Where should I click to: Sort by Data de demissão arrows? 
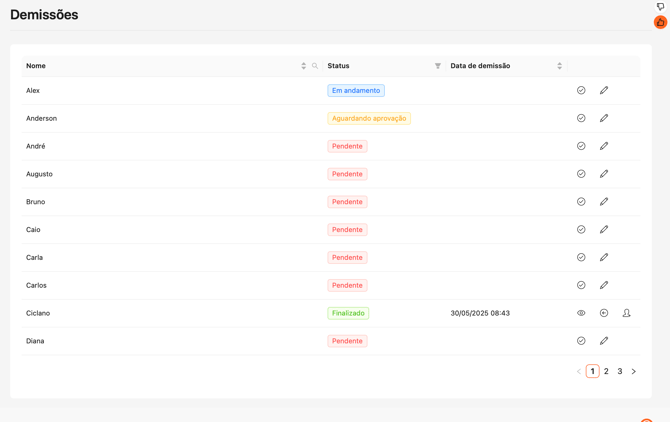click(x=559, y=66)
